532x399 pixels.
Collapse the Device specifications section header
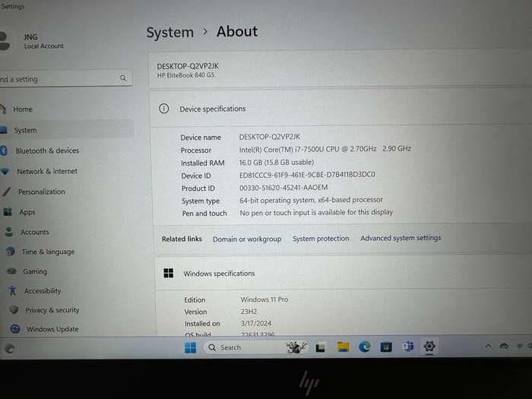(x=341, y=109)
